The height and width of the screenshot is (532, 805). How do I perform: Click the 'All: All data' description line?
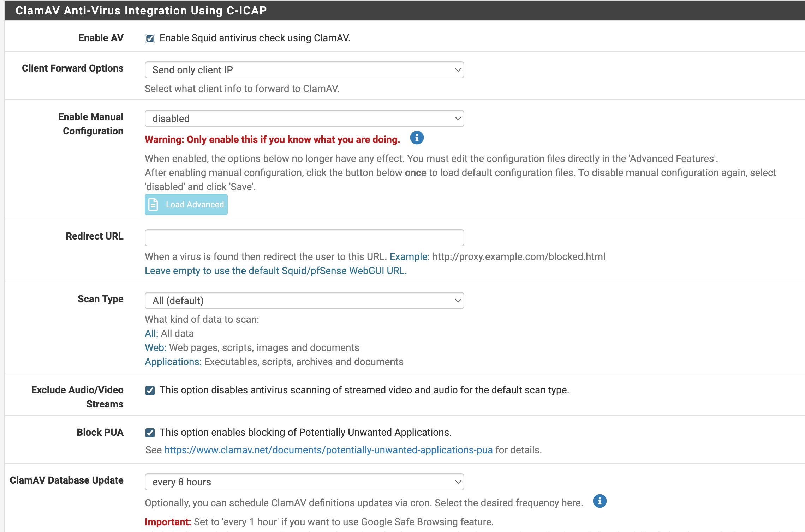click(169, 334)
